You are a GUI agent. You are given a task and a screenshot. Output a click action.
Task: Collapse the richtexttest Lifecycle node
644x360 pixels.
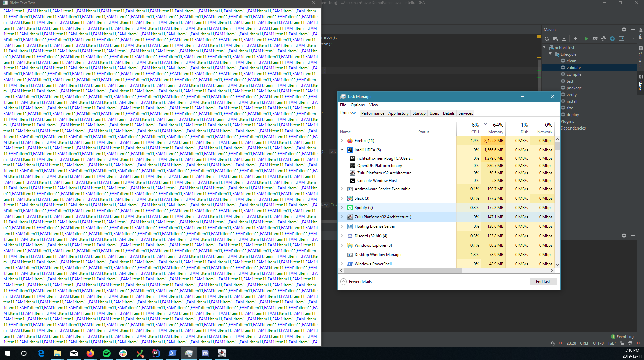click(550, 54)
